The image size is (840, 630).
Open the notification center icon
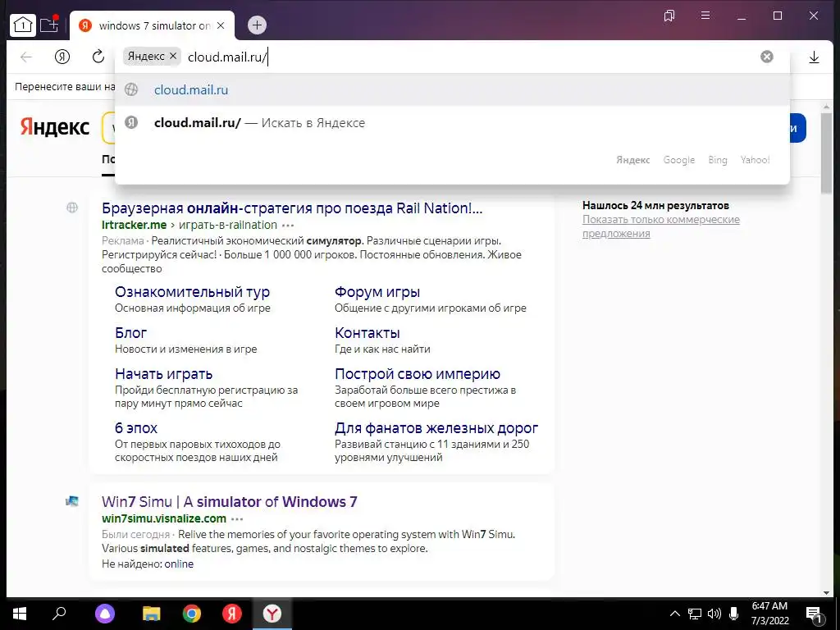point(814,614)
